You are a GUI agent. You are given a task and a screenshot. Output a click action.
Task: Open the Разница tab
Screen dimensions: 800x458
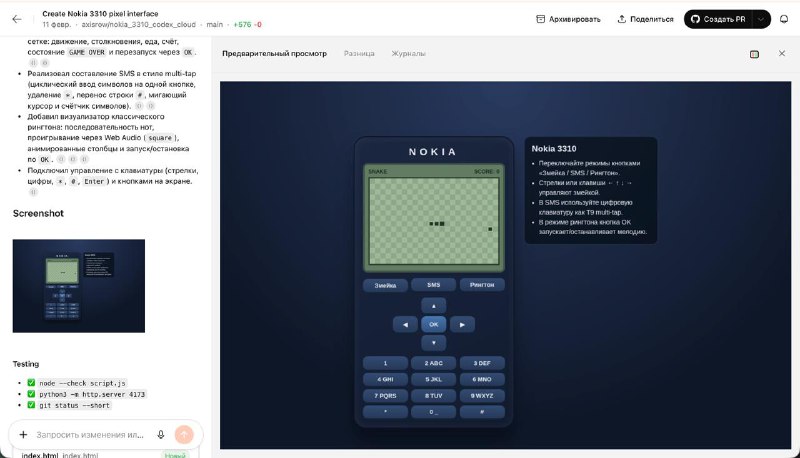pos(359,54)
